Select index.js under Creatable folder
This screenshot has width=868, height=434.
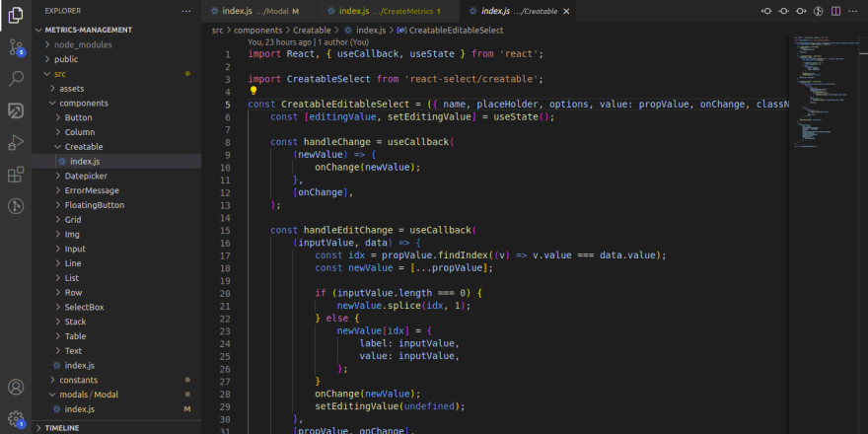pos(117,161)
